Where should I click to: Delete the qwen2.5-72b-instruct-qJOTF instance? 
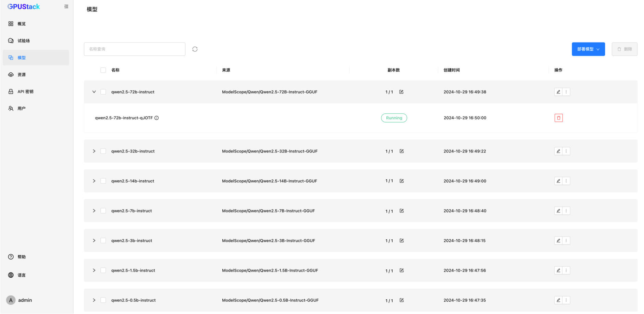(558, 118)
